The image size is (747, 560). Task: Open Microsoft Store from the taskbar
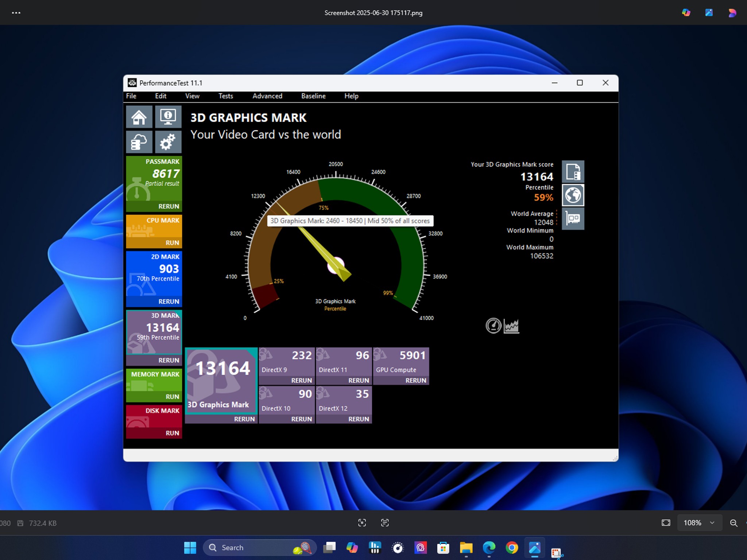pyautogui.click(x=443, y=548)
